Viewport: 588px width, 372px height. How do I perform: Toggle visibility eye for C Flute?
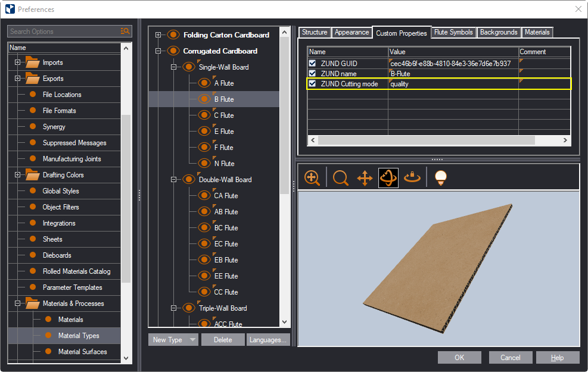click(x=205, y=115)
